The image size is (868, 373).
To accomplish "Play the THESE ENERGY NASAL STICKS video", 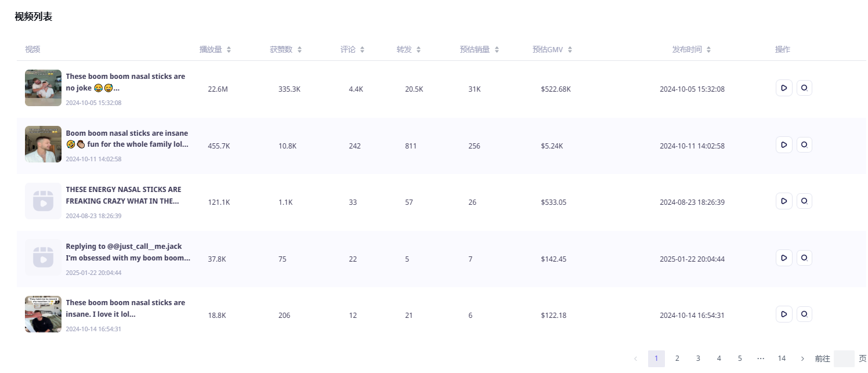I will 783,201.
